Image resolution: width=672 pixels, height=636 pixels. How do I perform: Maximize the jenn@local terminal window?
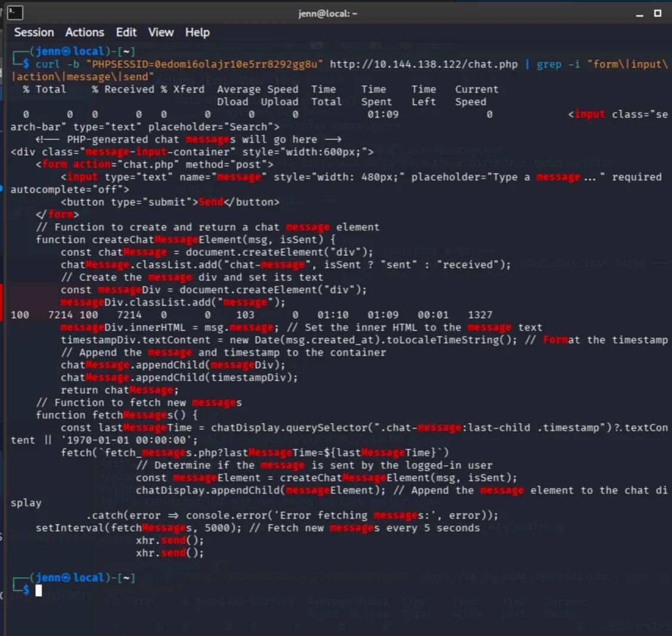(658, 13)
